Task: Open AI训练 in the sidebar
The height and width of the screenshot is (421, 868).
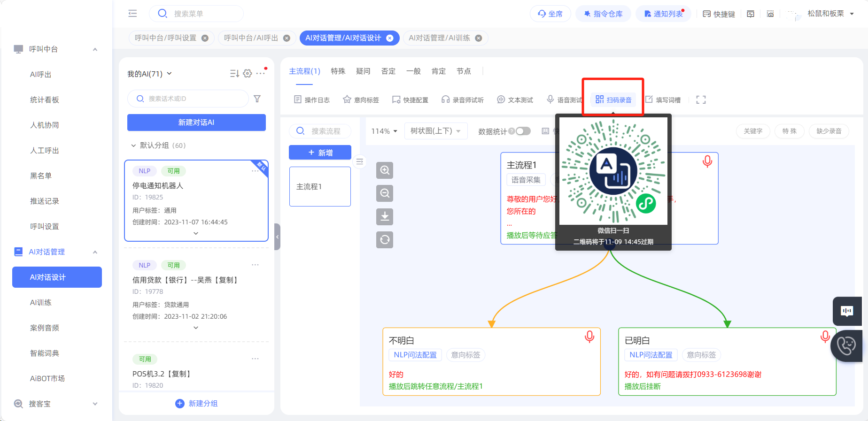Action: point(41,303)
